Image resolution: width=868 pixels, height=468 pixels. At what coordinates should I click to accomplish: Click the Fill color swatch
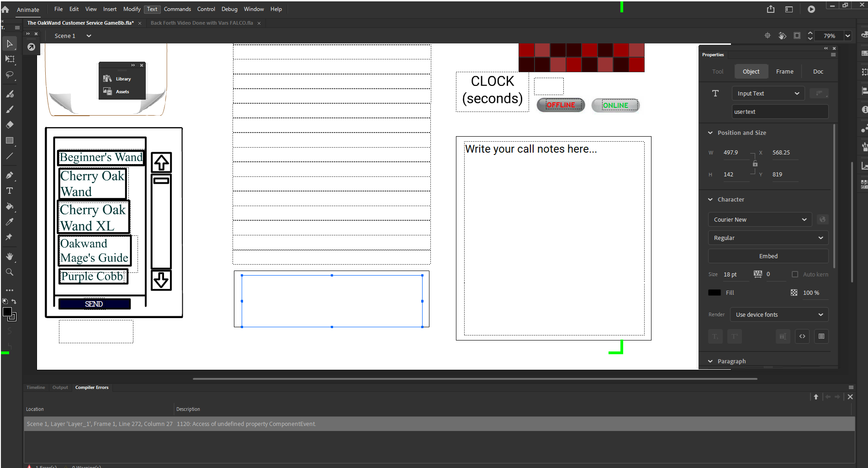(715, 292)
